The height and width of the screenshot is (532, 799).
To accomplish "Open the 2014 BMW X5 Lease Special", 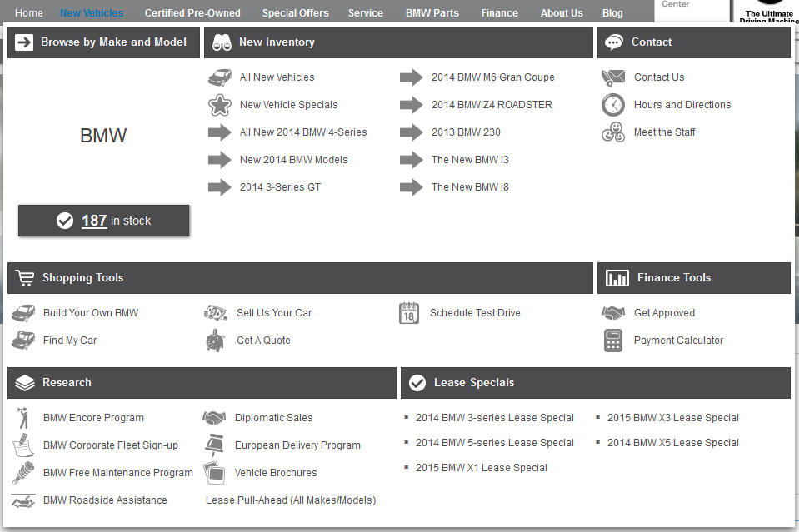I will [673, 443].
